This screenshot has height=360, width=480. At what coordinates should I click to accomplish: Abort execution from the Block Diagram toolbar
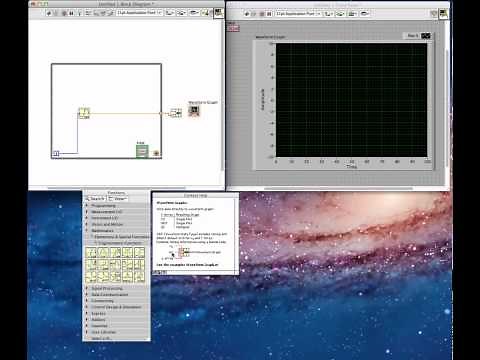coord(64,13)
